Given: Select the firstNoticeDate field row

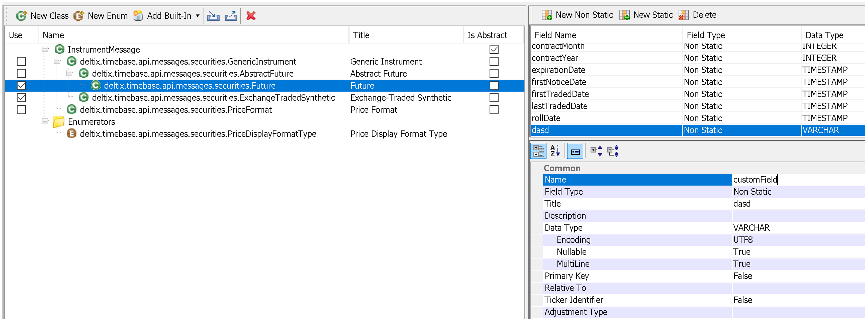Looking at the screenshot, I should tap(698, 82).
